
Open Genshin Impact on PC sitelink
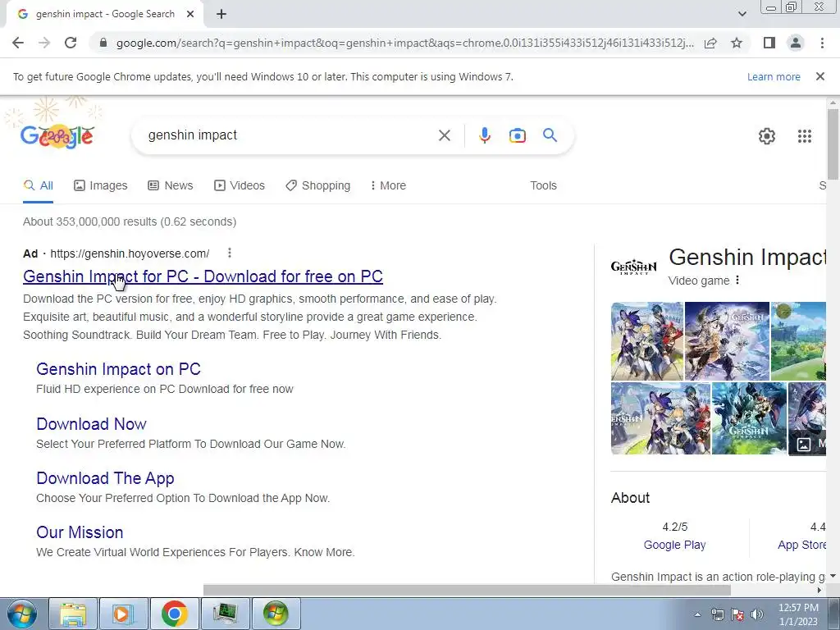coord(118,369)
